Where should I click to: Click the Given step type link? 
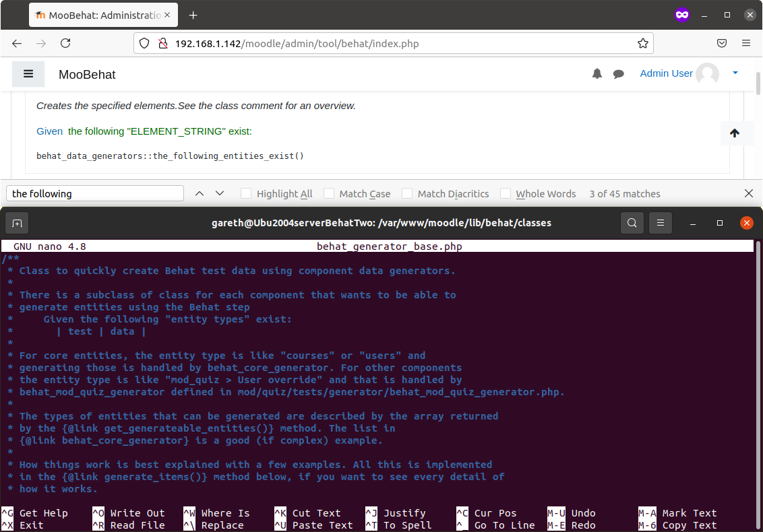(x=50, y=131)
